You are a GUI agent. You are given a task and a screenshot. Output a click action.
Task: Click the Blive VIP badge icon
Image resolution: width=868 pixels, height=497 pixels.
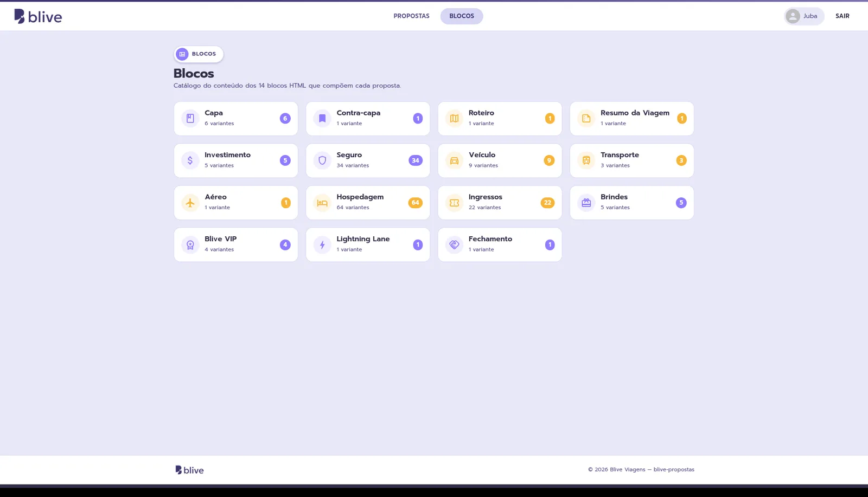(190, 244)
